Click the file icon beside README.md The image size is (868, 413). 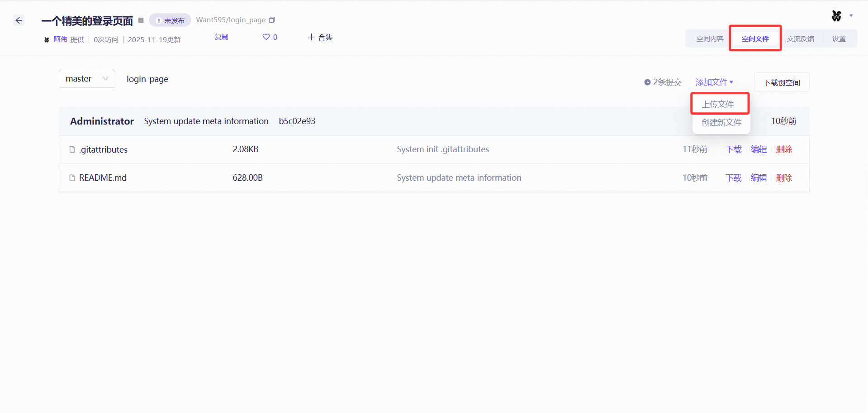pyautogui.click(x=72, y=178)
